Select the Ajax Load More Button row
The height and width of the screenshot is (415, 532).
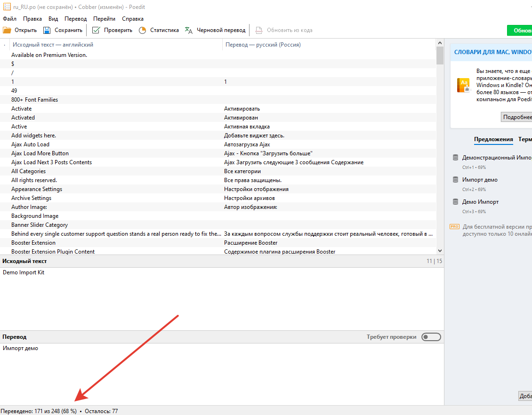point(218,153)
